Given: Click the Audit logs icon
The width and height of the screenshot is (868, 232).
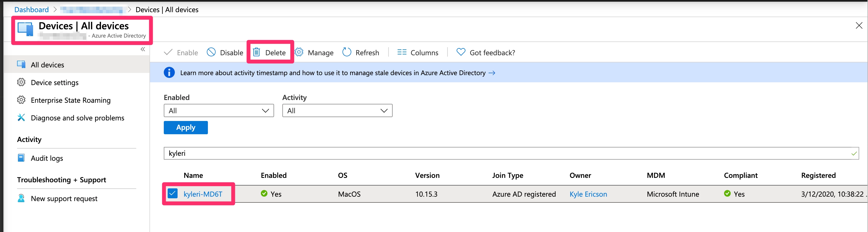Looking at the screenshot, I should 21,158.
